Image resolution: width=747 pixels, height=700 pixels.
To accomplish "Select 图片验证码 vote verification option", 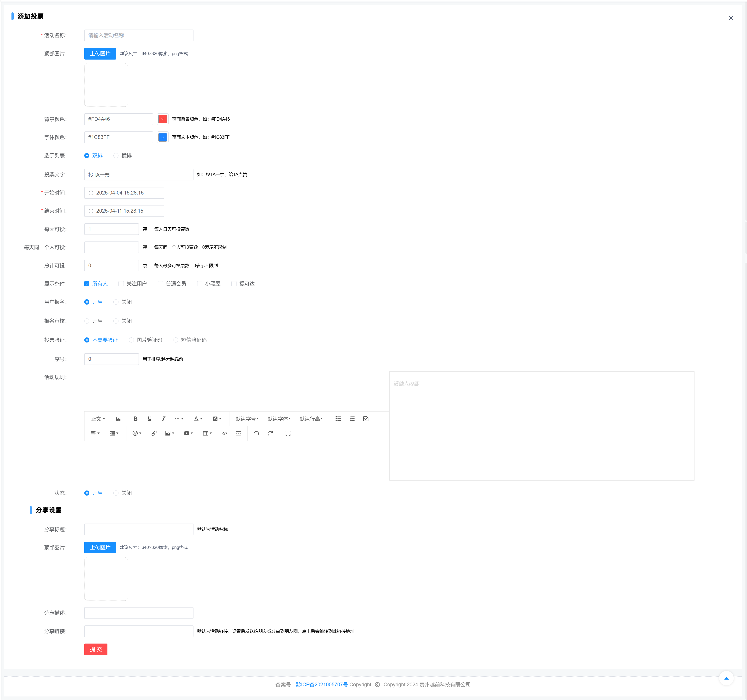I will coord(131,340).
